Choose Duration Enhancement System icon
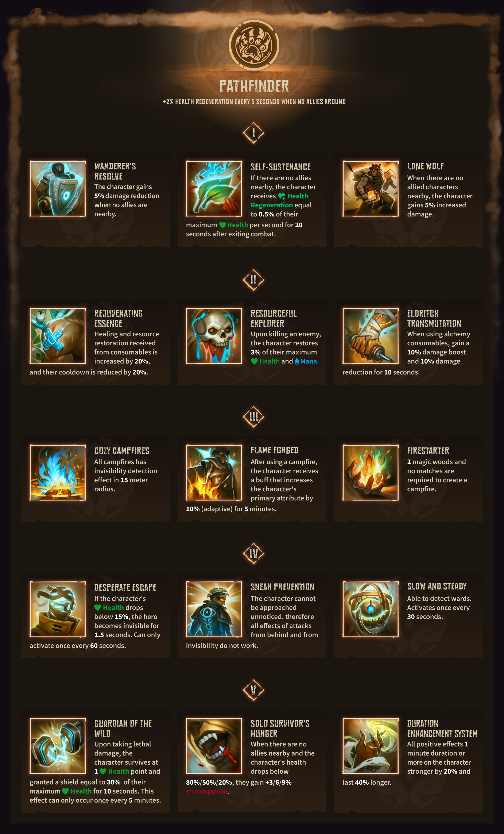 370,746
